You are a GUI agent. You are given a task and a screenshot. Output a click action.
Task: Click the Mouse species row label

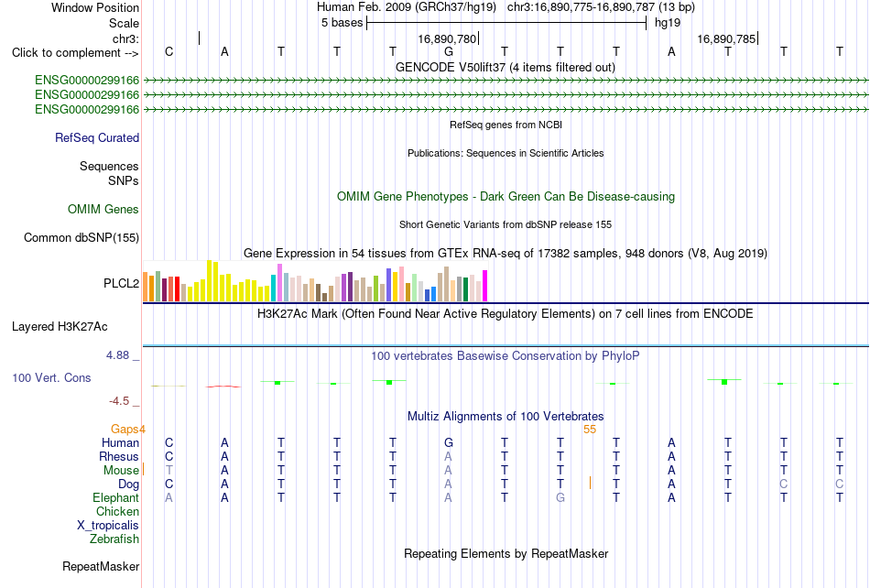(121, 471)
